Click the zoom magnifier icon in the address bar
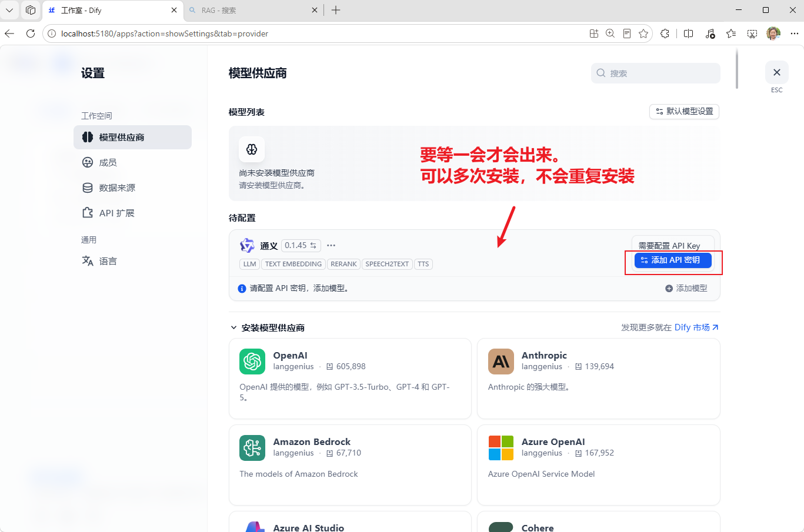 tap(610, 34)
